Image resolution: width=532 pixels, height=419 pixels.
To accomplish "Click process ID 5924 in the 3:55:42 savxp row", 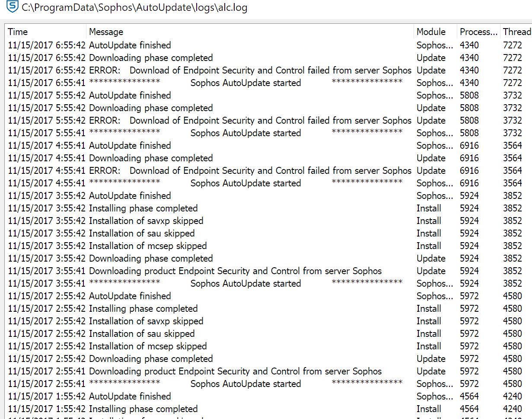I will tap(469, 221).
